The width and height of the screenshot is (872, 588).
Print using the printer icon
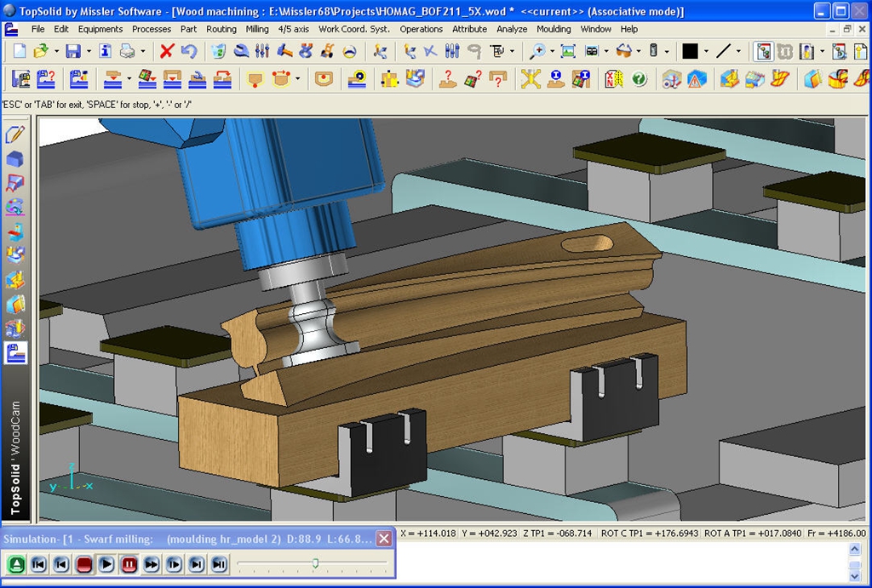[128, 52]
